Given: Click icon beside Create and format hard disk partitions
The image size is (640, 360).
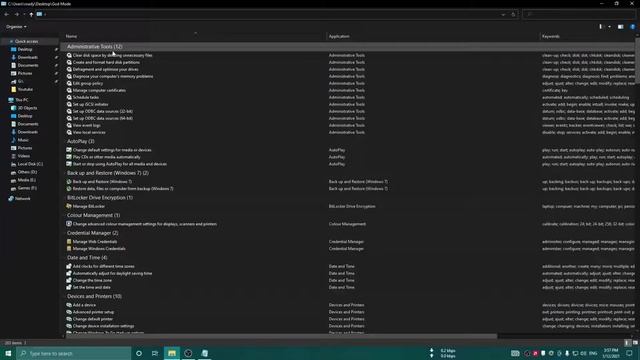Looking at the screenshot, I should click(69, 62).
